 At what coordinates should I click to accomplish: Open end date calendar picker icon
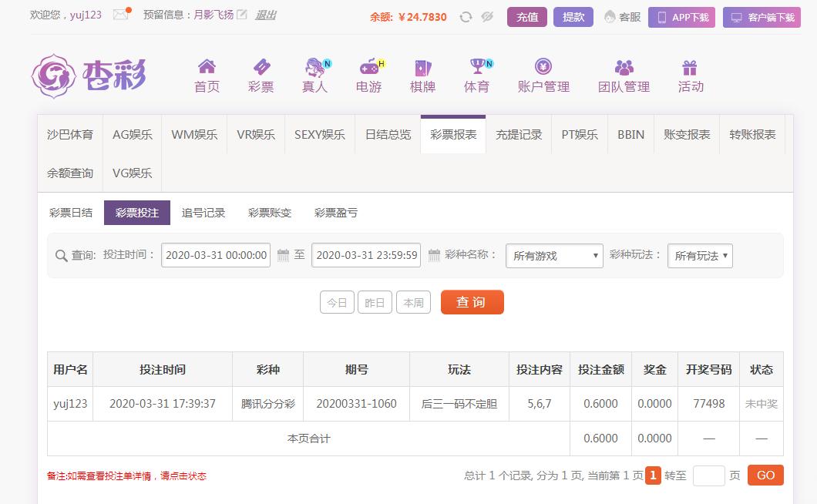tap(434, 255)
